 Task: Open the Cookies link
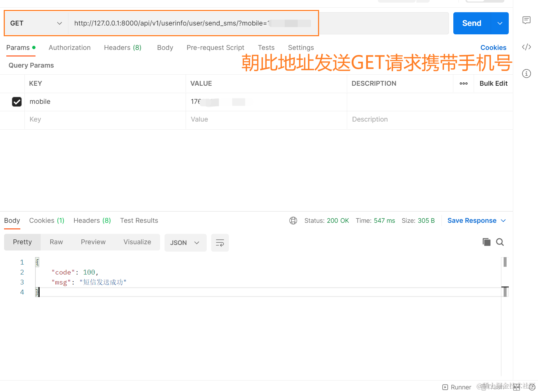(x=493, y=48)
